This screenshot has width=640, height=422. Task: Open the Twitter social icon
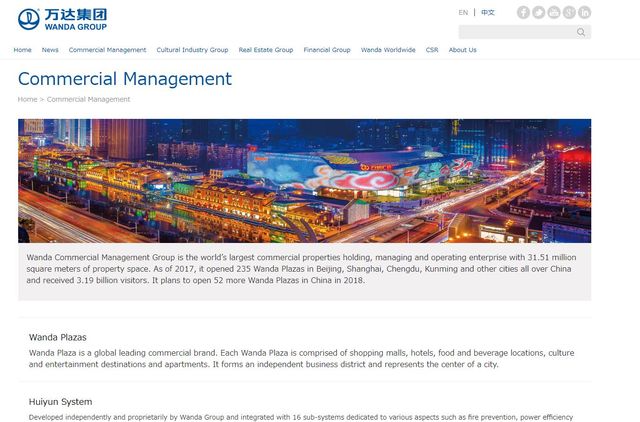(538, 12)
